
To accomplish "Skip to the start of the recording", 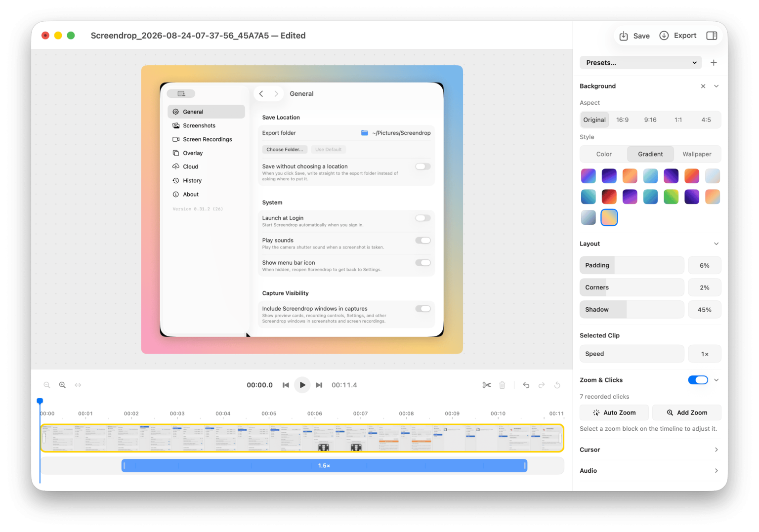I will 286,385.
